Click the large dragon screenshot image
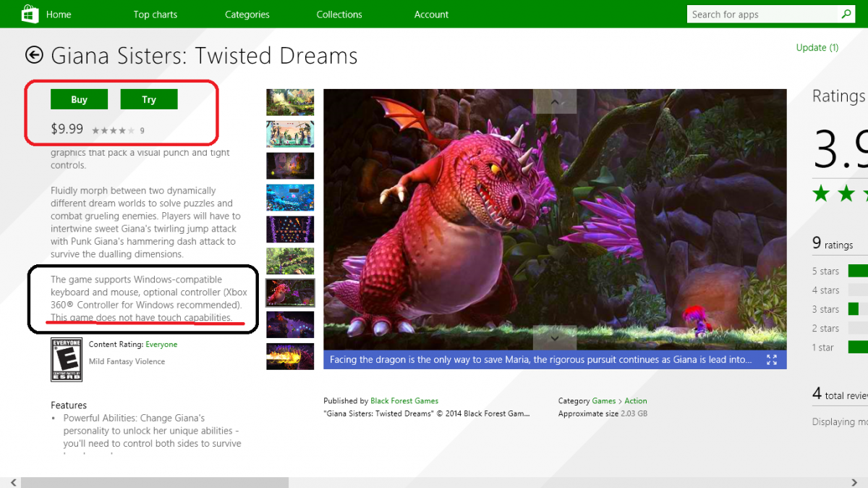This screenshot has height=488, width=868. pos(555,219)
